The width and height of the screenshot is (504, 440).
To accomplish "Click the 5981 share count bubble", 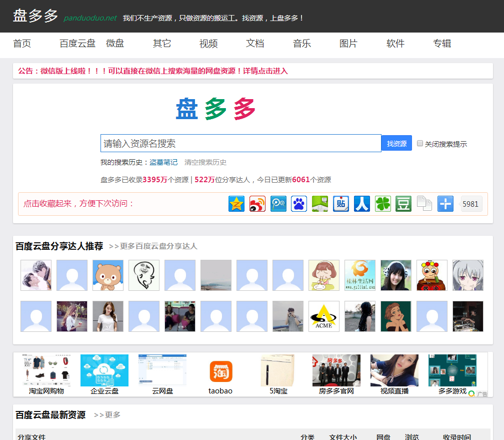I will pos(470,204).
